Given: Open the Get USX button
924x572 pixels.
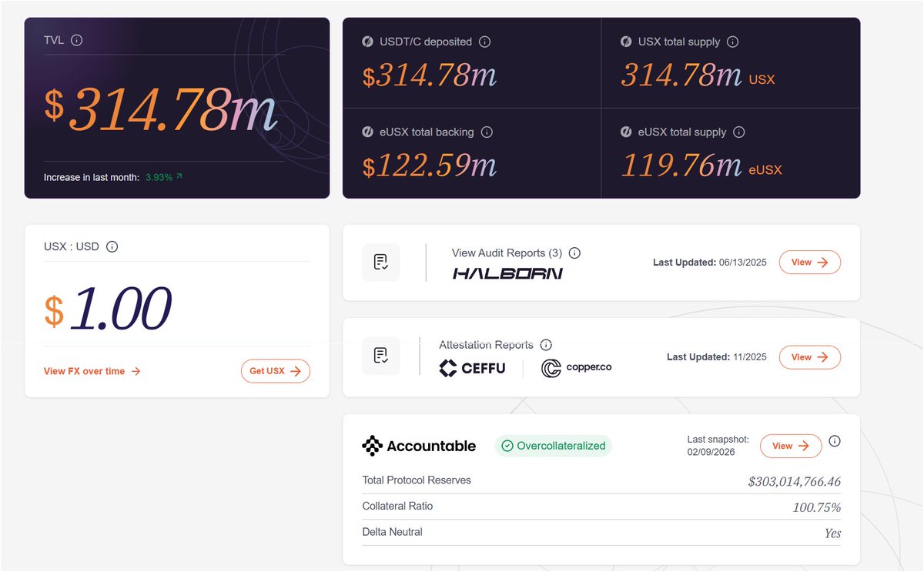Looking at the screenshot, I should (276, 371).
